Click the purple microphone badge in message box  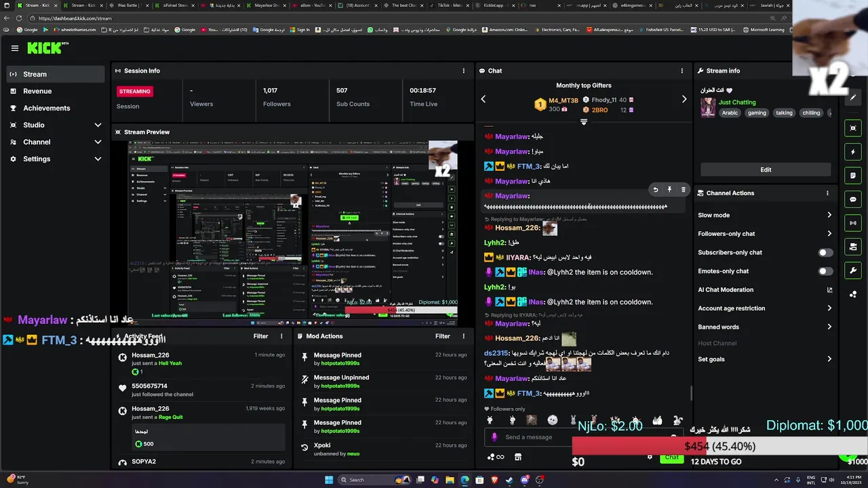click(494, 437)
